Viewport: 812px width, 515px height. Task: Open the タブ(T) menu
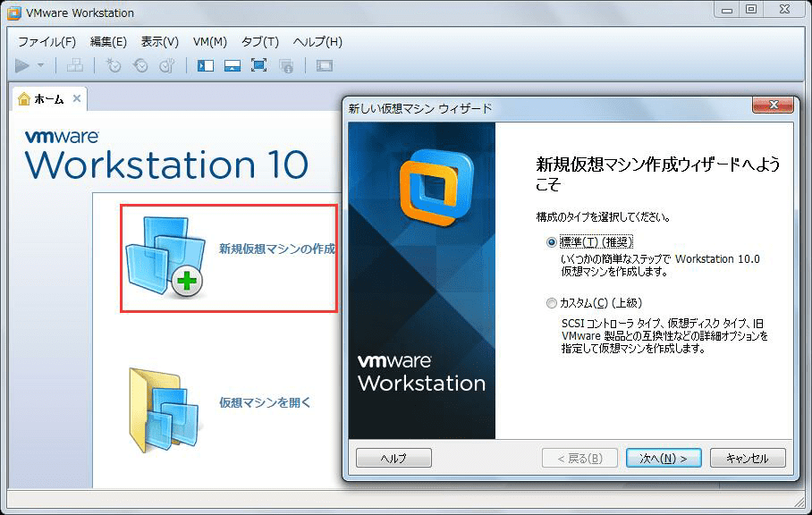(x=260, y=42)
